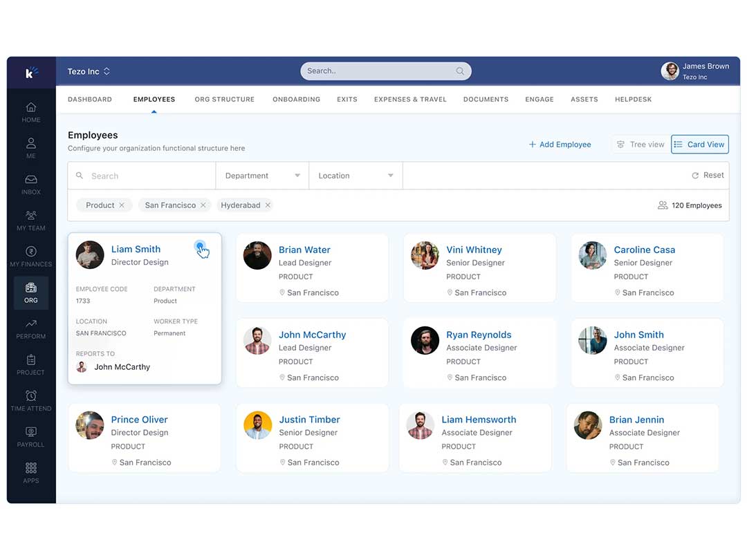
Task: Open the Expenses & Travel tab
Action: click(410, 100)
